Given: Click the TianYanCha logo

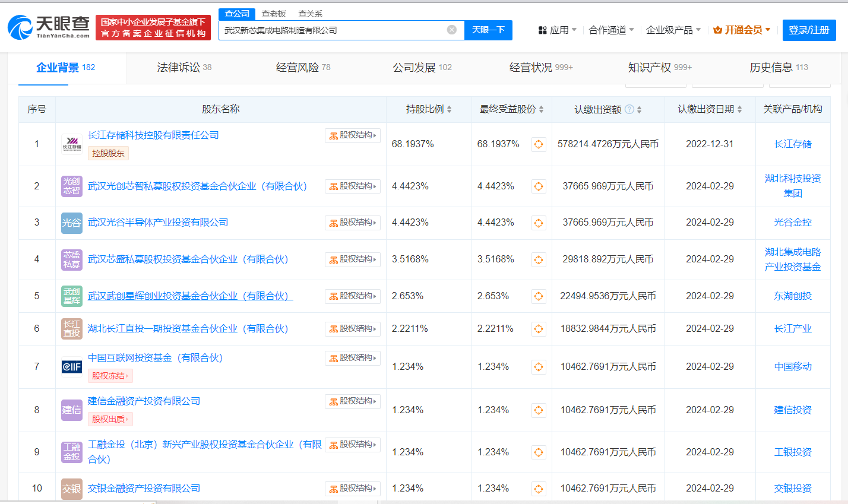Looking at the screenshot, I should point(49,27).
